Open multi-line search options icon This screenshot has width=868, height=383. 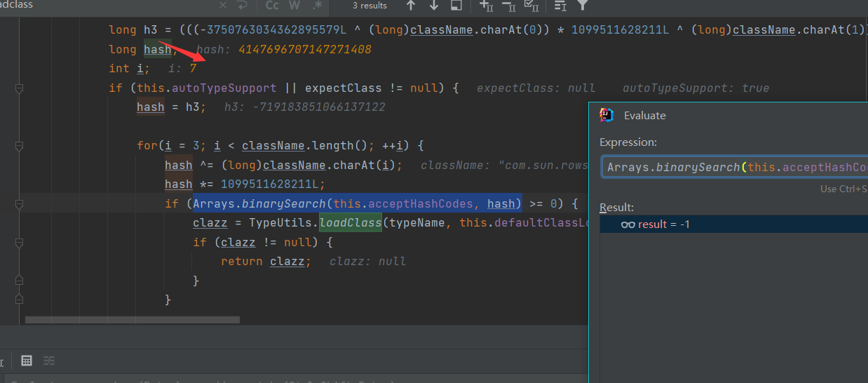(x=560, y=6)
